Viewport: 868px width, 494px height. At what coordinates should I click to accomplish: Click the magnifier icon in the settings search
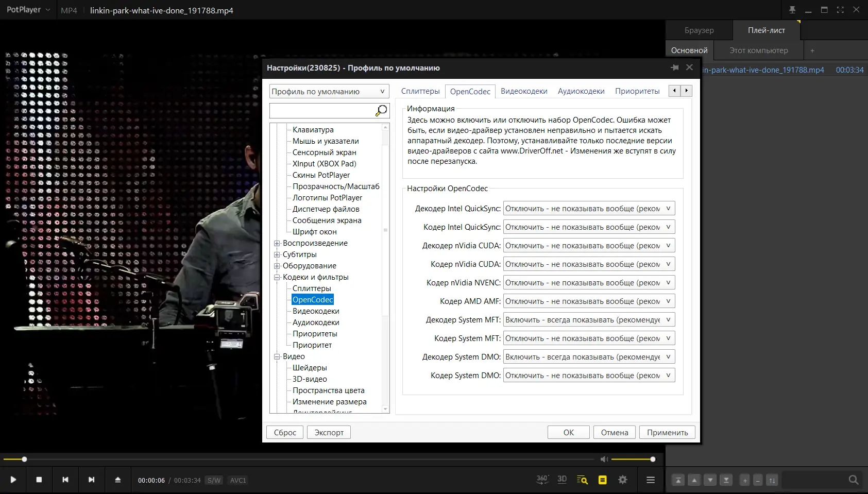(x=381, y=111)
